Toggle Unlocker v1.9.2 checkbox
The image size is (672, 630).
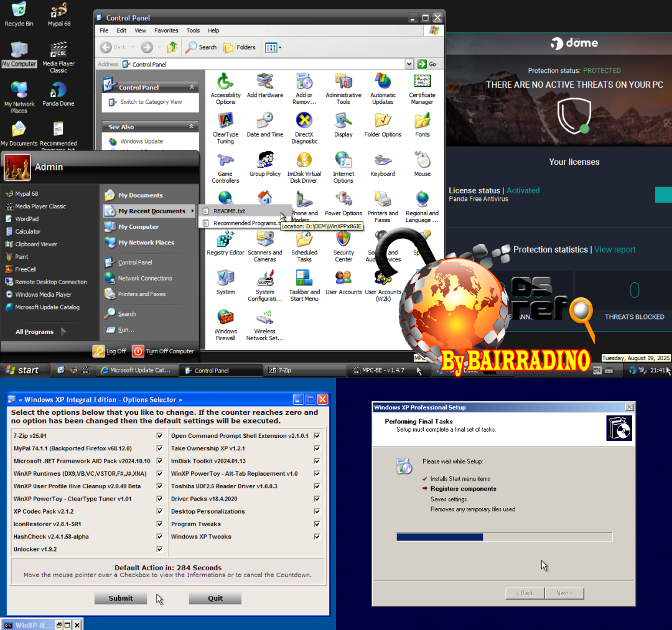(159, 549)
